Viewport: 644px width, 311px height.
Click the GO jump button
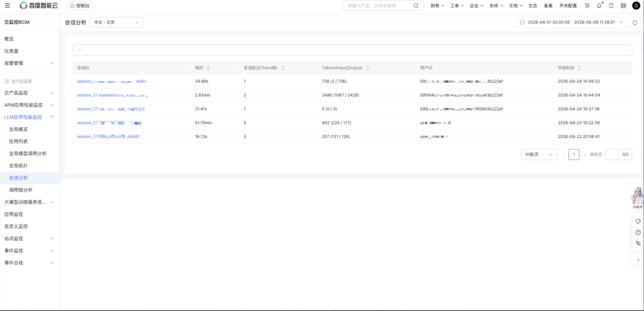pos(625,155)
